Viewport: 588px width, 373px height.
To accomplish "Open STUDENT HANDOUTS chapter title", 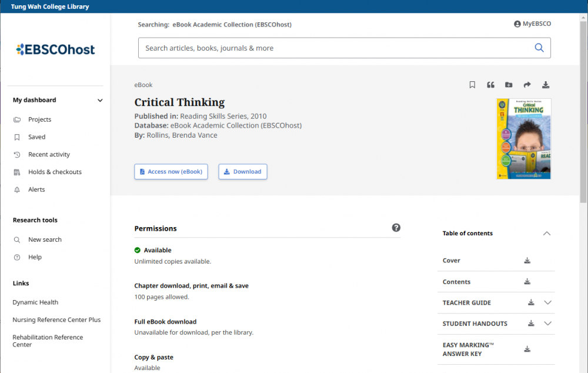I will [475, 324].
